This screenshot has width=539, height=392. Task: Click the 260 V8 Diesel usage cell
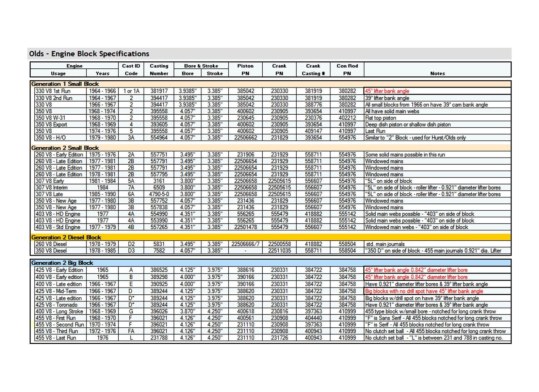(51, 244)
